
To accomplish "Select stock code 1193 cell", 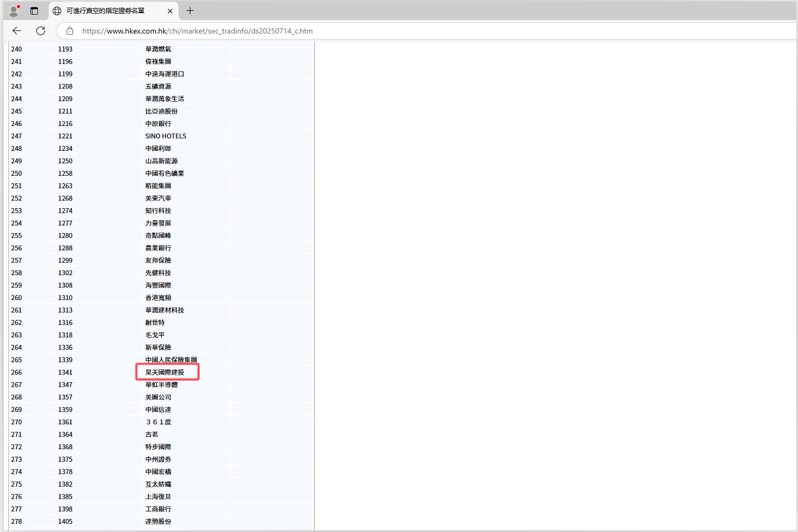I will (x=65, y=49).
